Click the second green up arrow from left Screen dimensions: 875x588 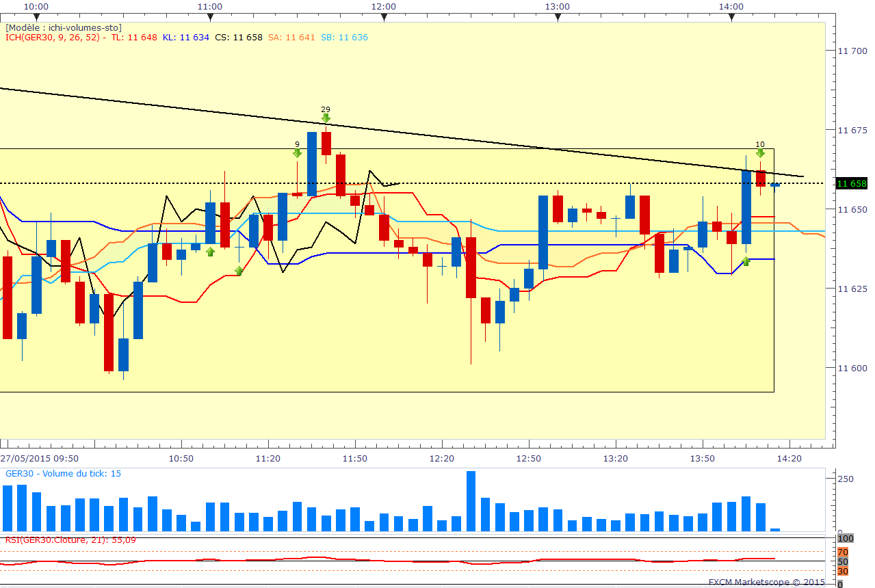[239, 271]
